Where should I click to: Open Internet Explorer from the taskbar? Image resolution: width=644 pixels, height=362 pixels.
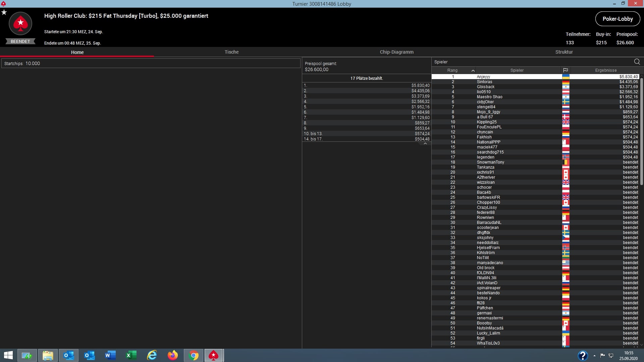[x=152, y=355]
